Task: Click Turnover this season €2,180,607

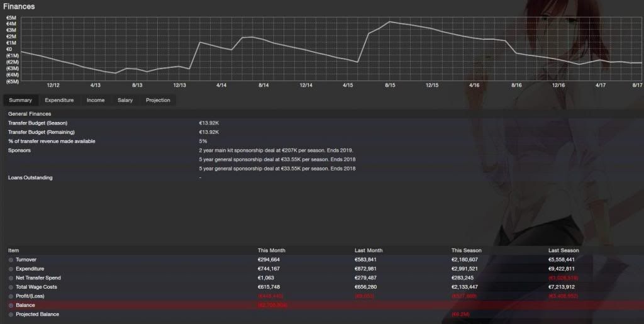Action: click(465, 260)
